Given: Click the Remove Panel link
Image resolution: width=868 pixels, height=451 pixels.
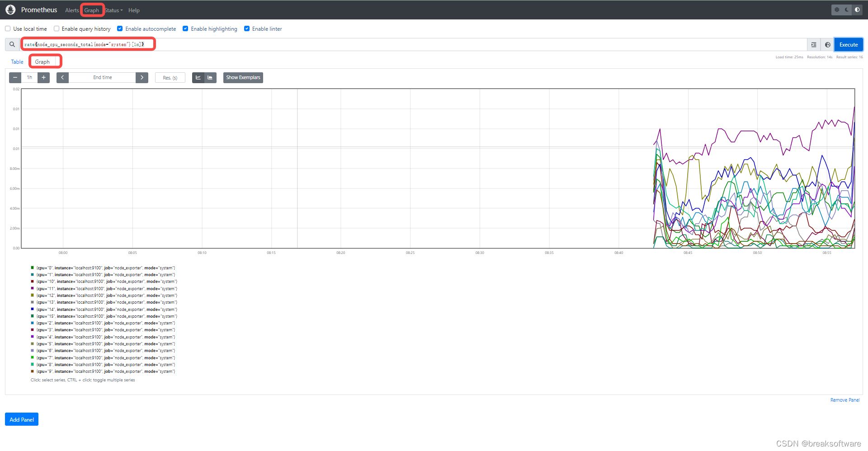Looking at the screenshot, I should (x=845, y=400).
